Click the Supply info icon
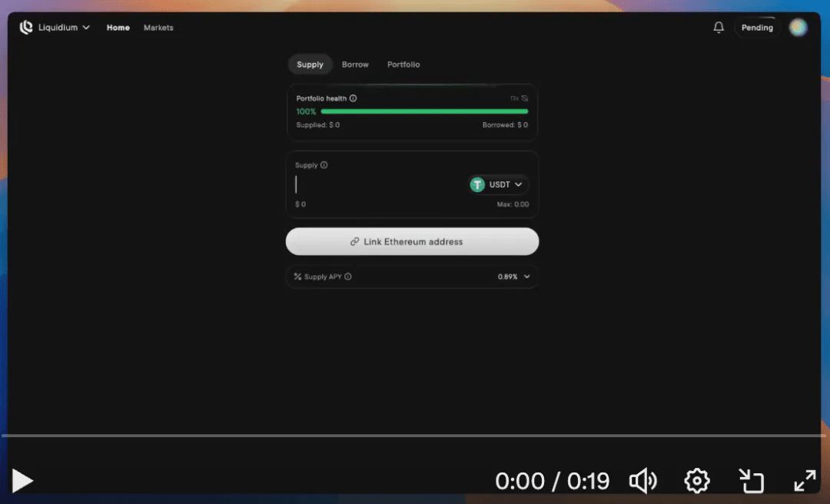Viewport: 830px width, 504px height. pyautogui.click(x=324, y=164)
